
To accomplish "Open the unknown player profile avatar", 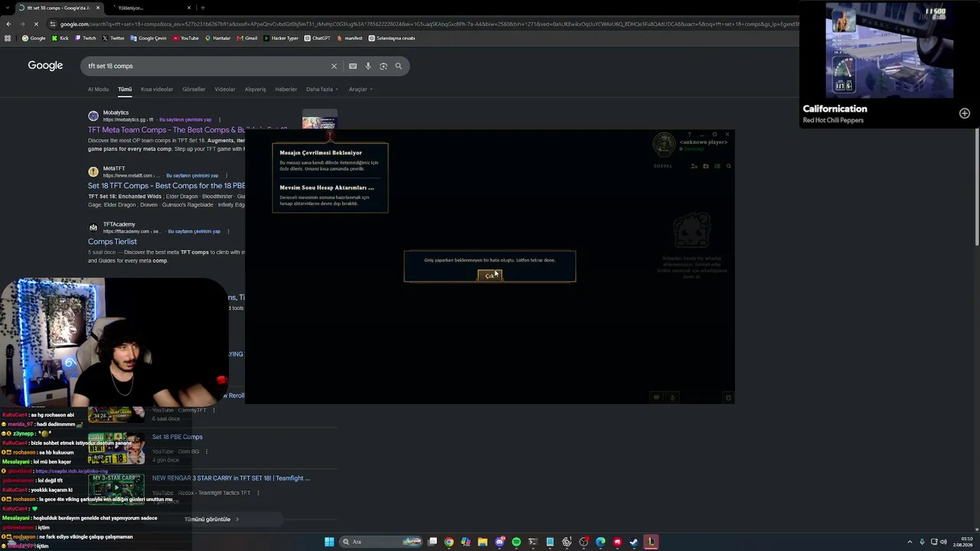I will pyautogui.click(x=664, y=144).
